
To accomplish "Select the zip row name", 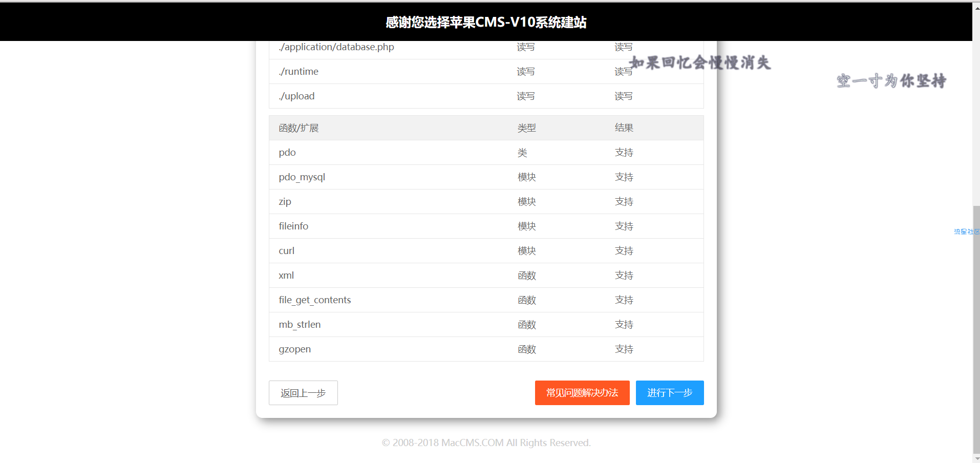I will [x=285, y=201].
